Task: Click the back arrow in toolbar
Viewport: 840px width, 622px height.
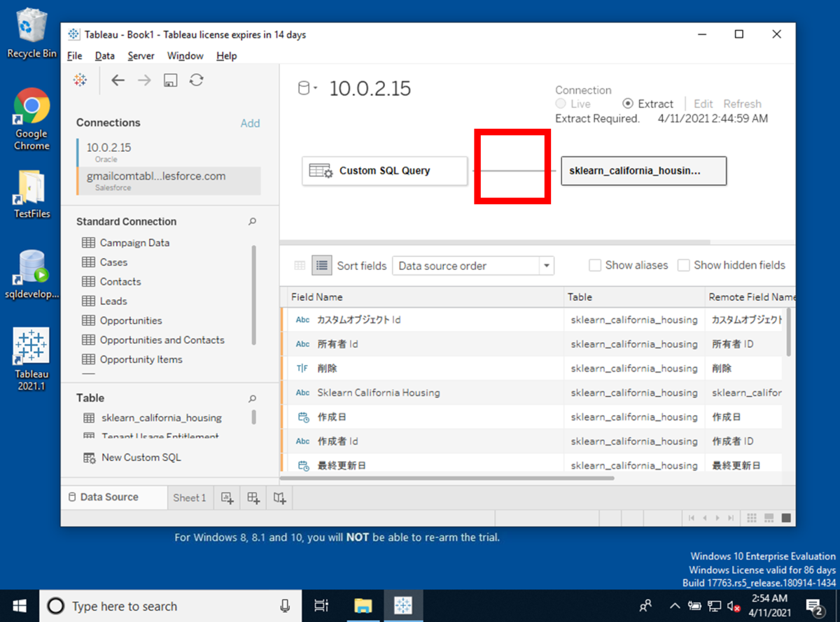Action: click(x=118, y=80)
